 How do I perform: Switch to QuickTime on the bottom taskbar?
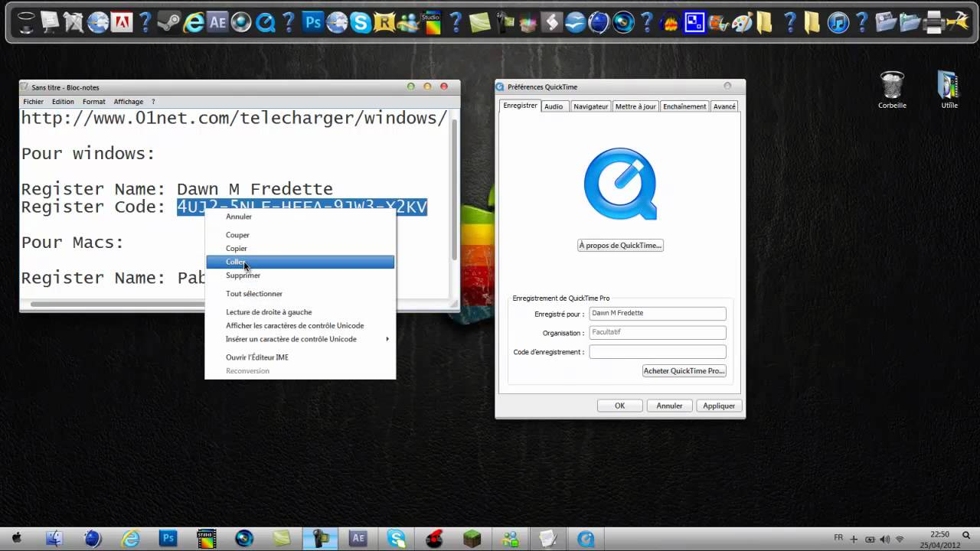tap(586, 538)
